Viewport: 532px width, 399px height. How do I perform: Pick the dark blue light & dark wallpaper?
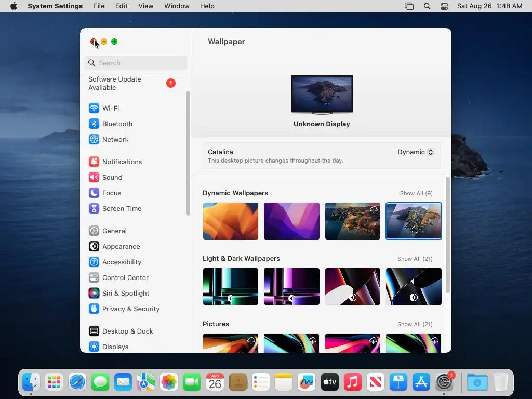414,287
